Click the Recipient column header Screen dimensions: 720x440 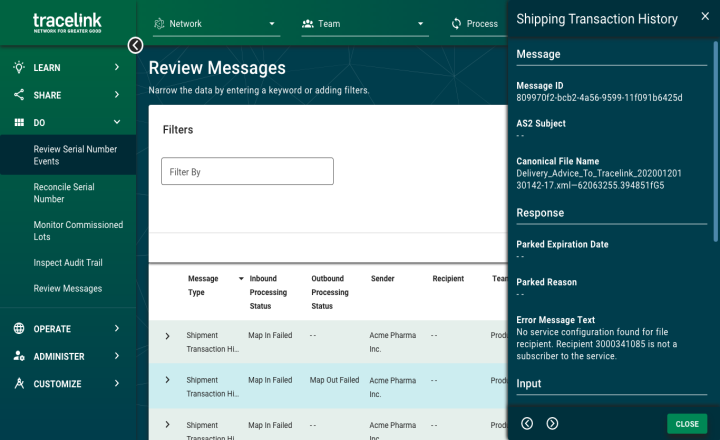[448, 278]
